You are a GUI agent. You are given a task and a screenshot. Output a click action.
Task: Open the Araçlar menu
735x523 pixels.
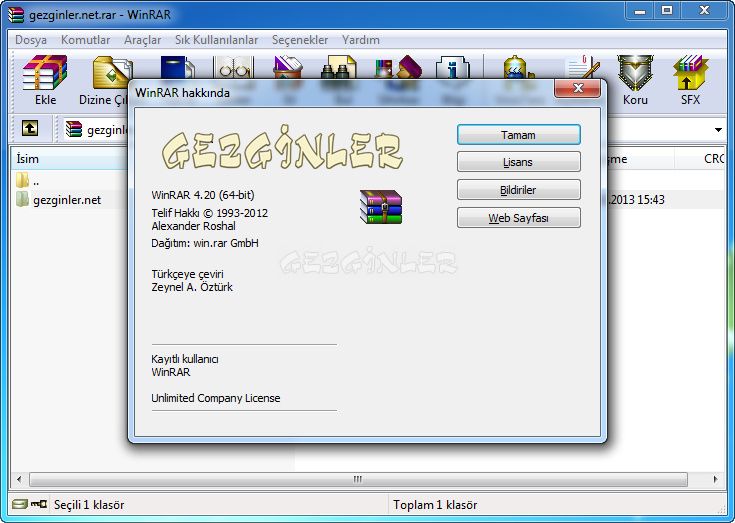click(142, 40)
